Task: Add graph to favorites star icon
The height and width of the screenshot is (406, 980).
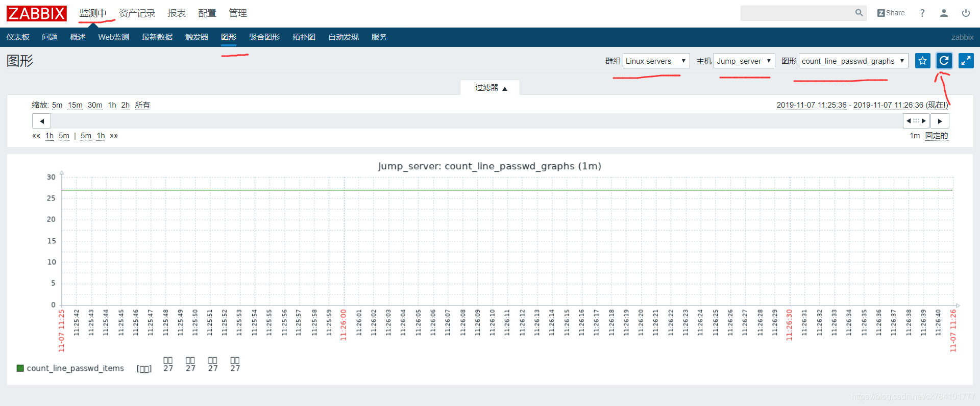Action: click(x=922, y=61)
